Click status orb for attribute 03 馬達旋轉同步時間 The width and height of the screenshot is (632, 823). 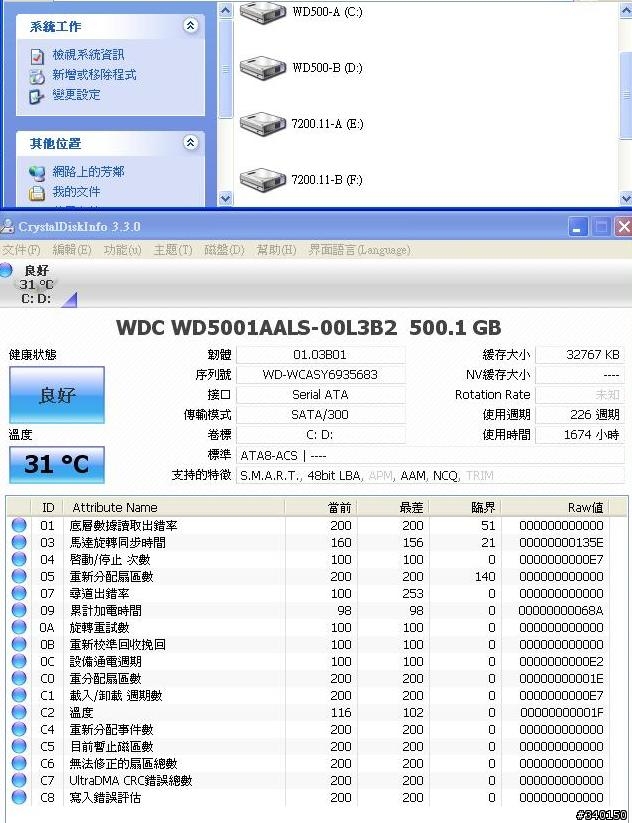pos(19,542)
